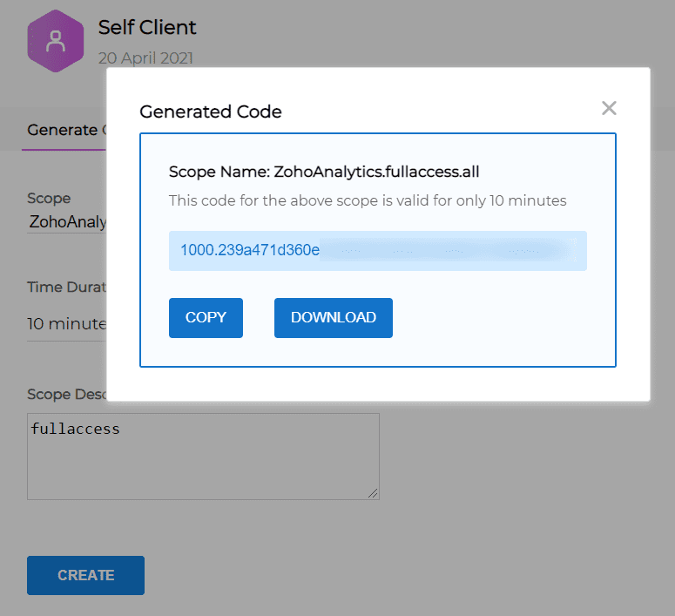Click the Scope Description label
The height and width of the screenshot is (616, 675).
click(66, 394)
